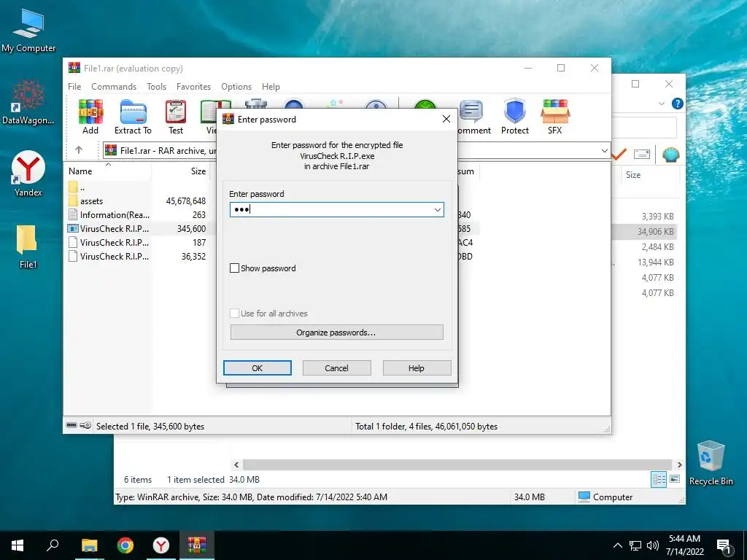Expand Explorer ribbon chevron
The height and width of the screenshot is (560, 747).
(x=661, y=104)
